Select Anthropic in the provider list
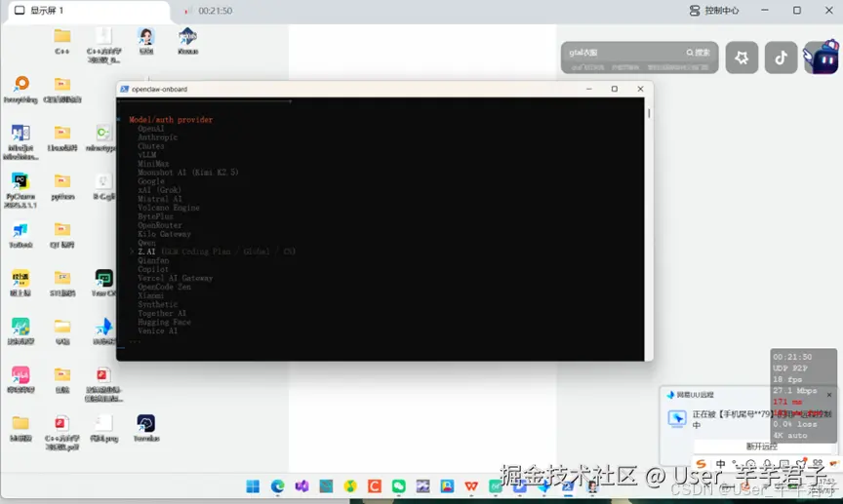843x504 pixels. pyautogui.click(x=157, y=137)
